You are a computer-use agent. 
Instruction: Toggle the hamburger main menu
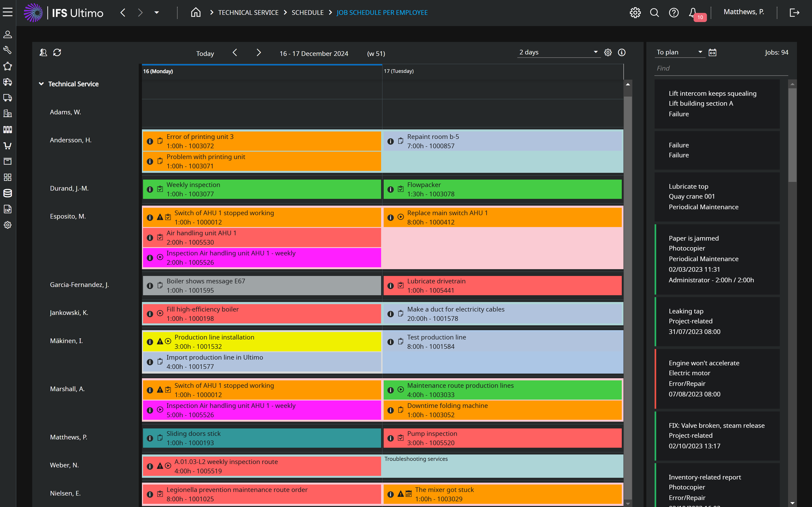point(8,12)
